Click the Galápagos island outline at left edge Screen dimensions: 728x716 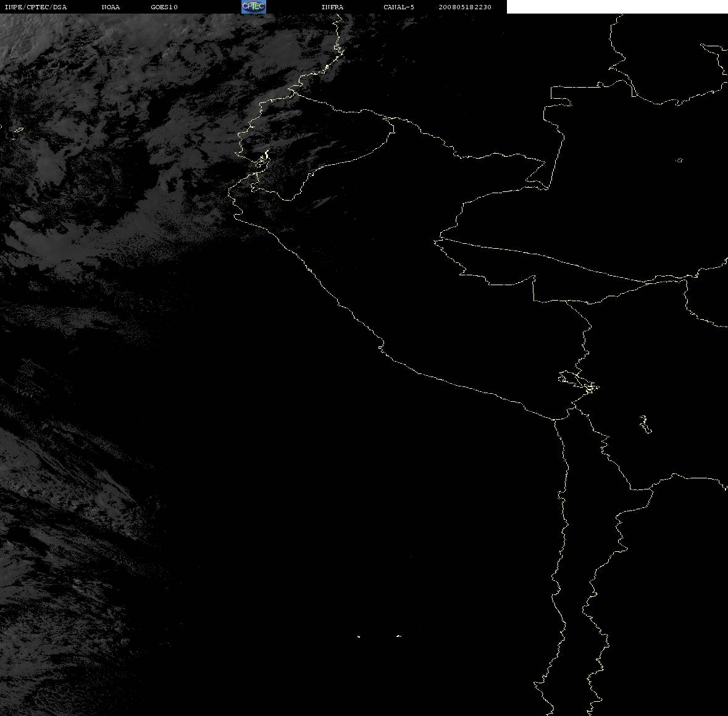(x=18, y=130)
